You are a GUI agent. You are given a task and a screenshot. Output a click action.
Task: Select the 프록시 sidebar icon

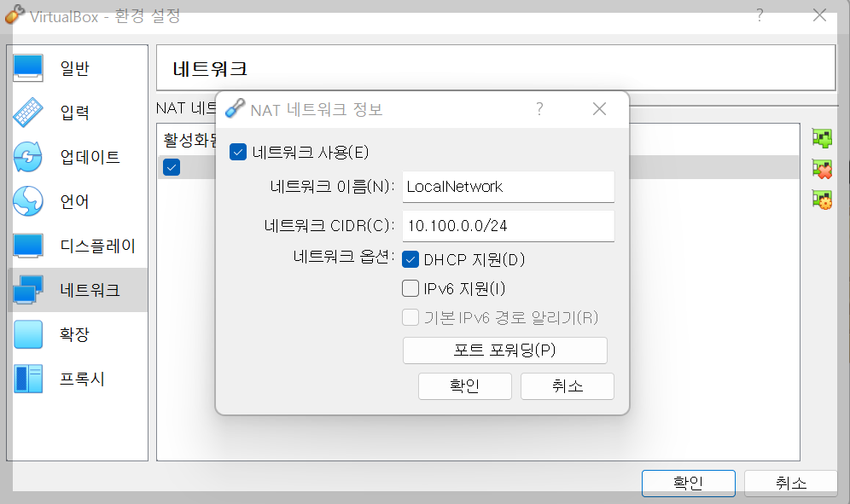[28, 379]
